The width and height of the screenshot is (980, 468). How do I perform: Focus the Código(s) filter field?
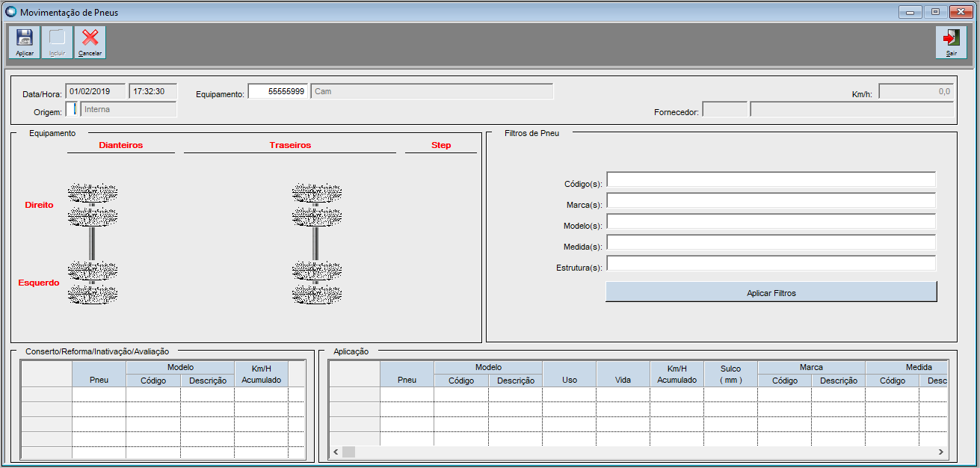click(771, 179)
